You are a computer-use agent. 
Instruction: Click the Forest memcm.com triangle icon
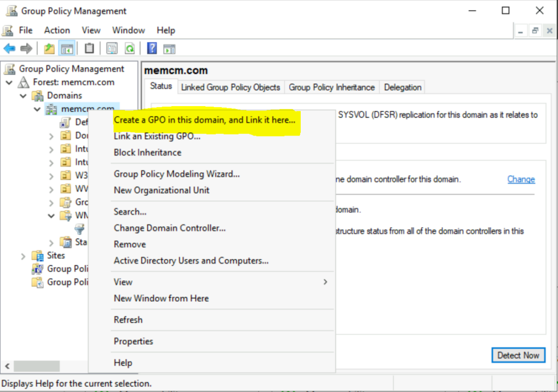[23, 82]
